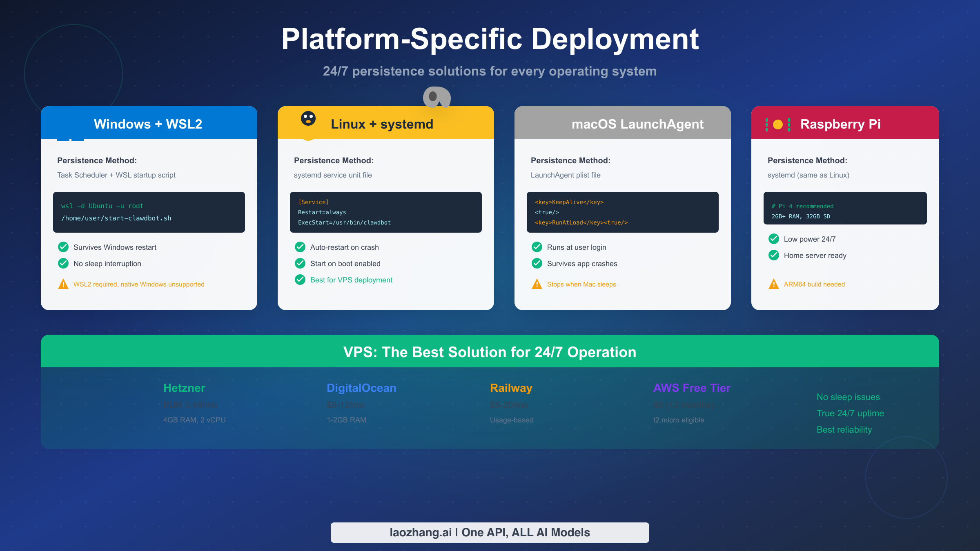The image size is (980, 551).
Task: Toggle Auto-restart on crash on the Linux card
Action: (x=301, y=247)
